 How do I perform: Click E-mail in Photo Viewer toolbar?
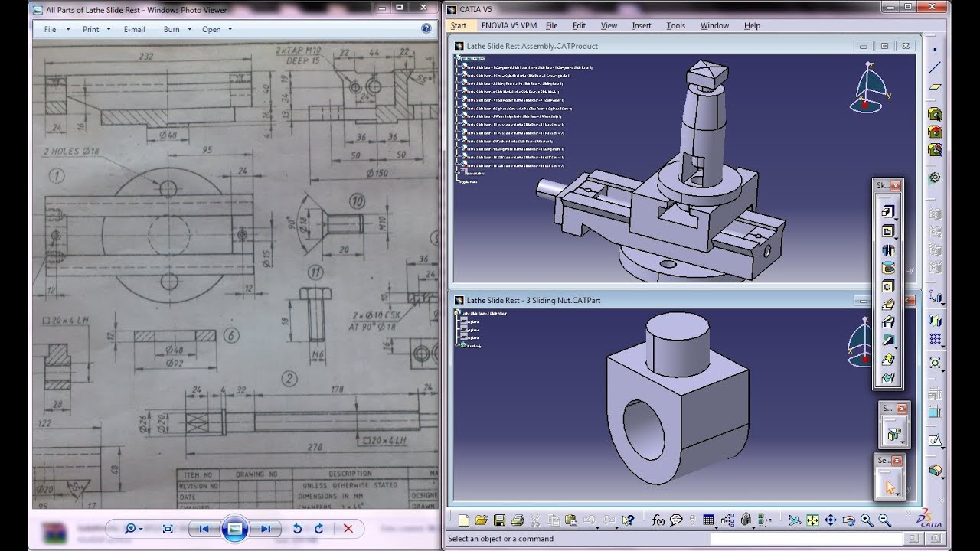pos(134,29)
